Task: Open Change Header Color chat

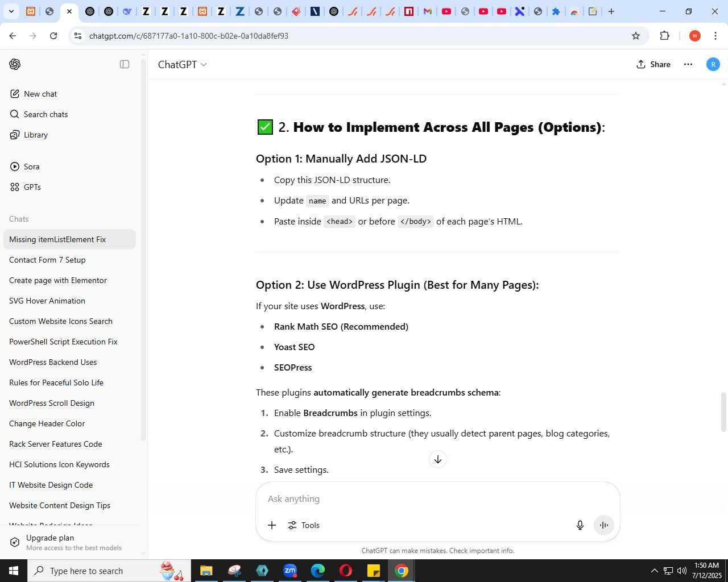Action: click(x=69, y=423)
